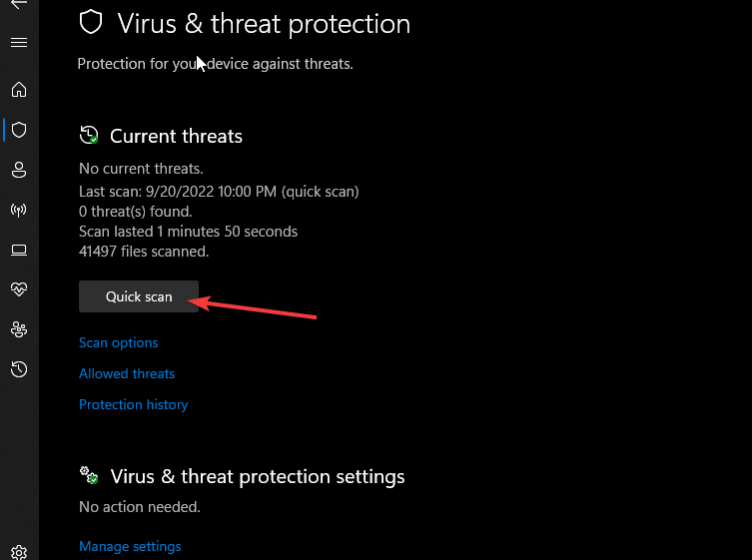Viewport: 752px width, 560px height.
Task: Open the hamburger navigation menu
Action: point(19,43)
